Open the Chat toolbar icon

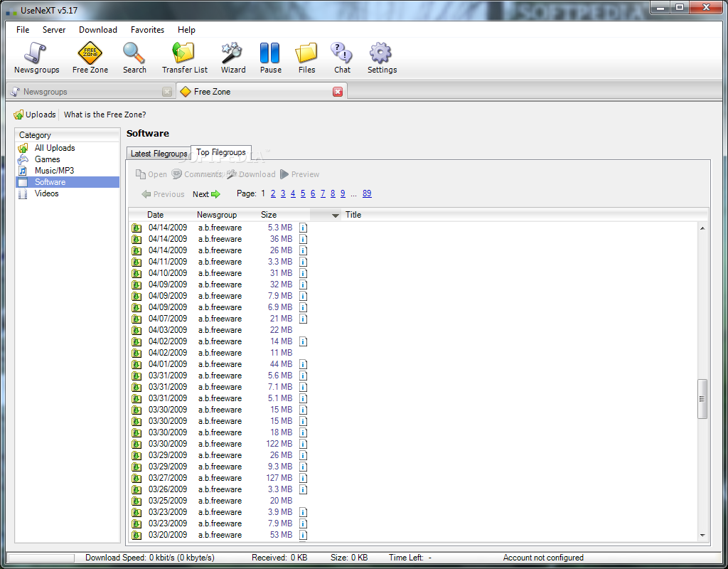coord(342,58)
